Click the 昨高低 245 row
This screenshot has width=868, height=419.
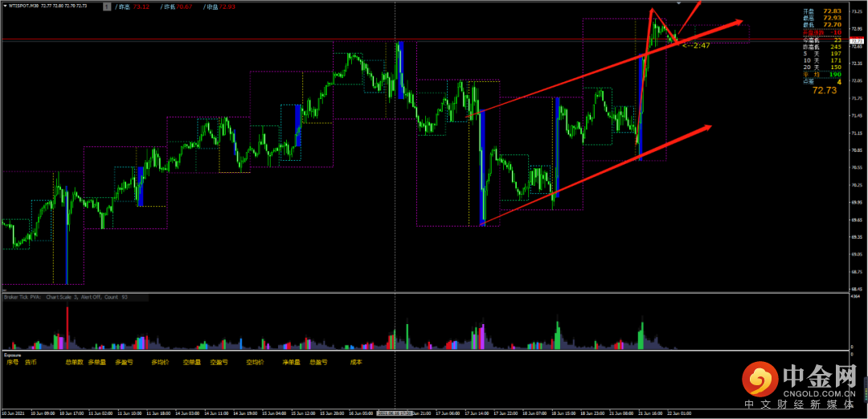[822, 47]
